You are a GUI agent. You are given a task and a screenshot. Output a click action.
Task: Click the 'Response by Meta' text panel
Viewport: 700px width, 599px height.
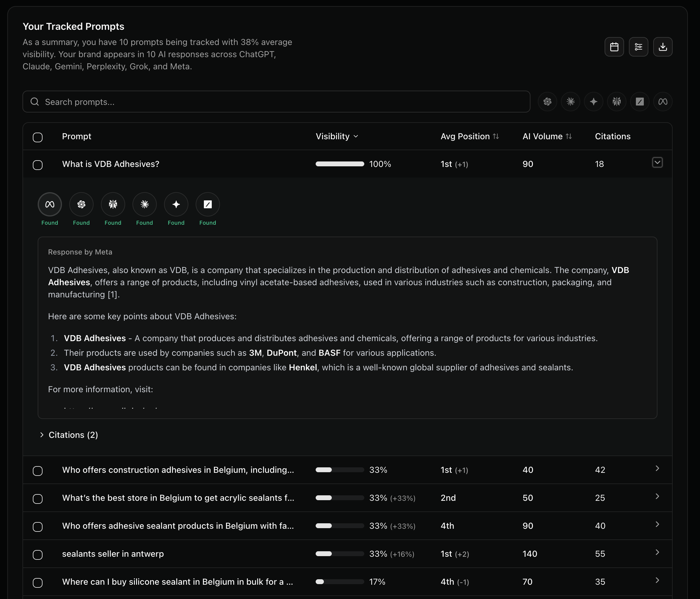[347, 327]
